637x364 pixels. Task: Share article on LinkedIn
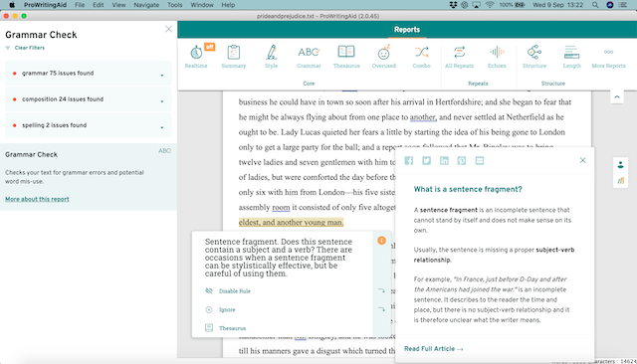(x=444, y=161)
